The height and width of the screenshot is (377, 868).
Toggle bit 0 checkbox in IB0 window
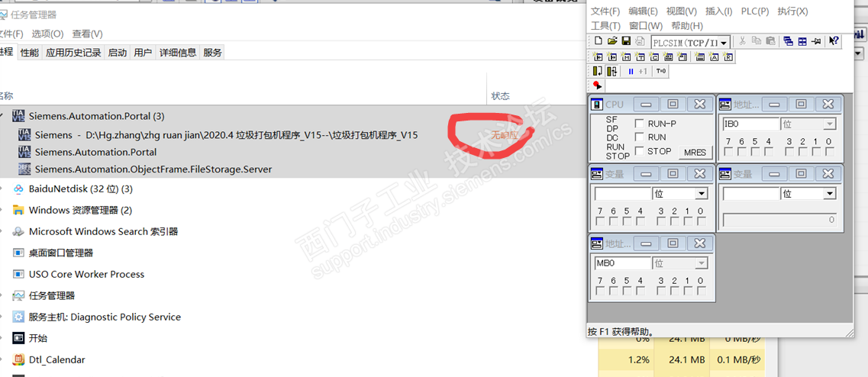828,152
